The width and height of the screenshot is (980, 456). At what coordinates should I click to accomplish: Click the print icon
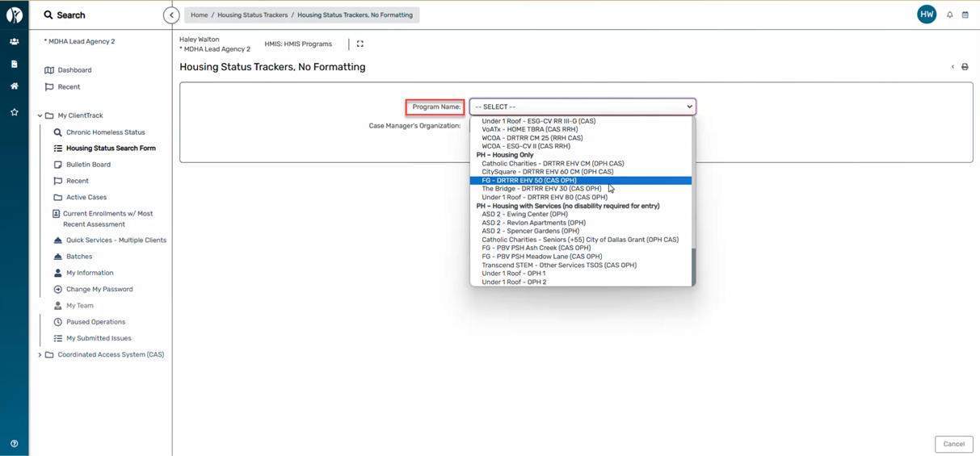(965, 67)
